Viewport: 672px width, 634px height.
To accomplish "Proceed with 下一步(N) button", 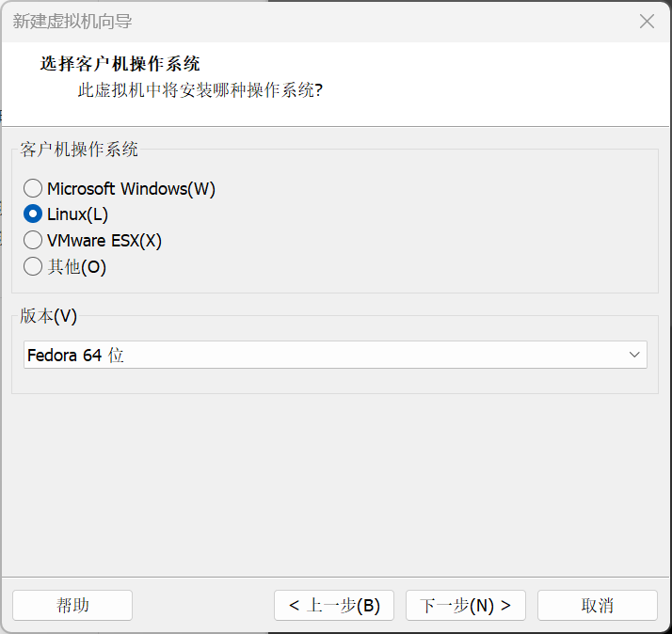I will pyautogui.click(x=466, y=605).
